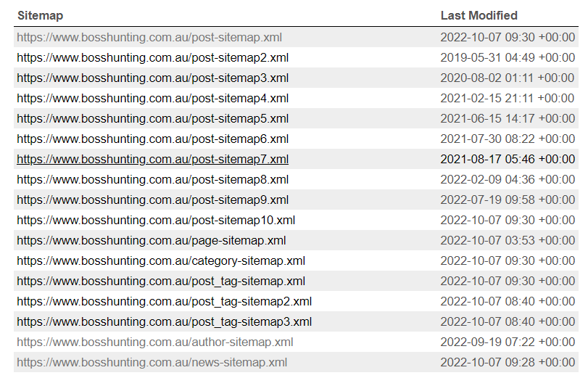Image resolution: width=588 pixels, height=378 pixels.
Task: Click the Last Modified column header
Action: 479,15
